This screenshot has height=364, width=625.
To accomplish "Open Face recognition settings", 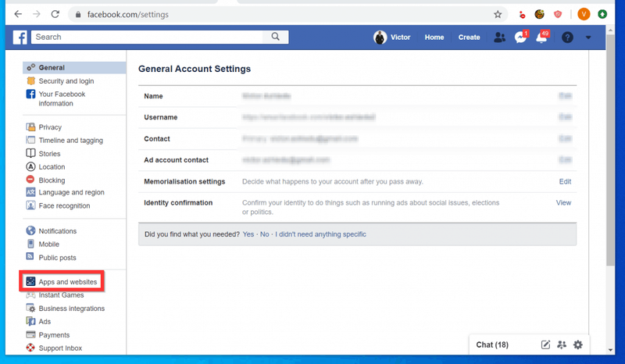I will point(64,205).
